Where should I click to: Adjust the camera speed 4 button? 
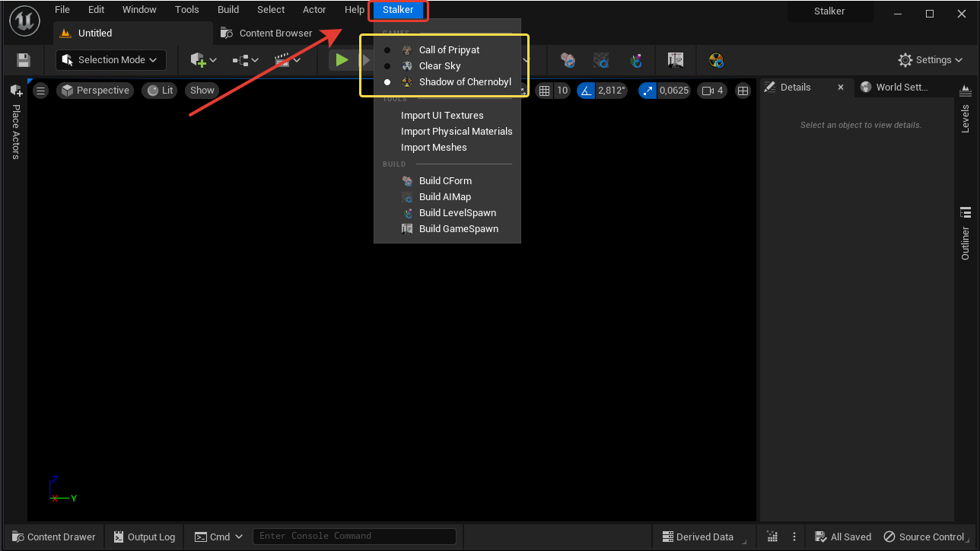click(x=713, y=91)
